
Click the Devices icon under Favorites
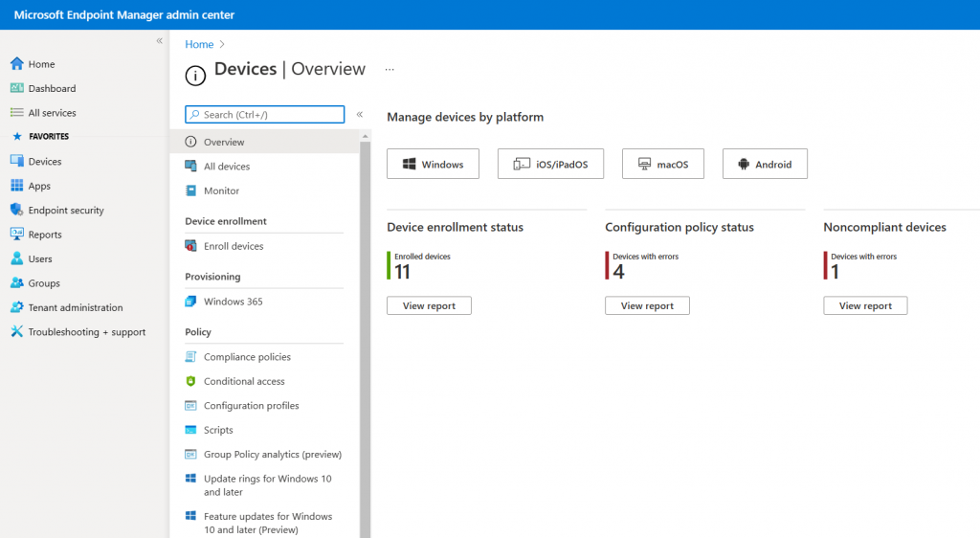click(x=17, y=161)
